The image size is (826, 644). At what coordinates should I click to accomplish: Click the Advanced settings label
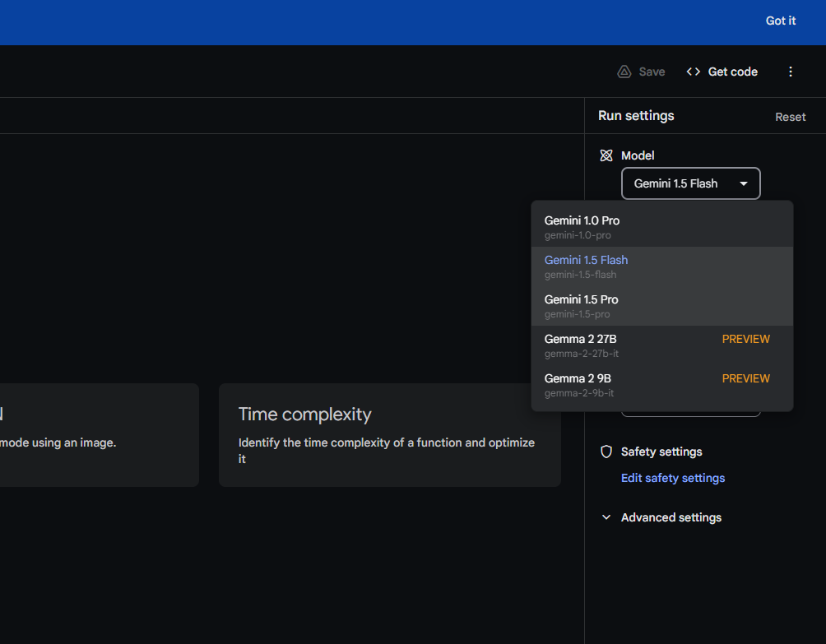pos(671,517)
